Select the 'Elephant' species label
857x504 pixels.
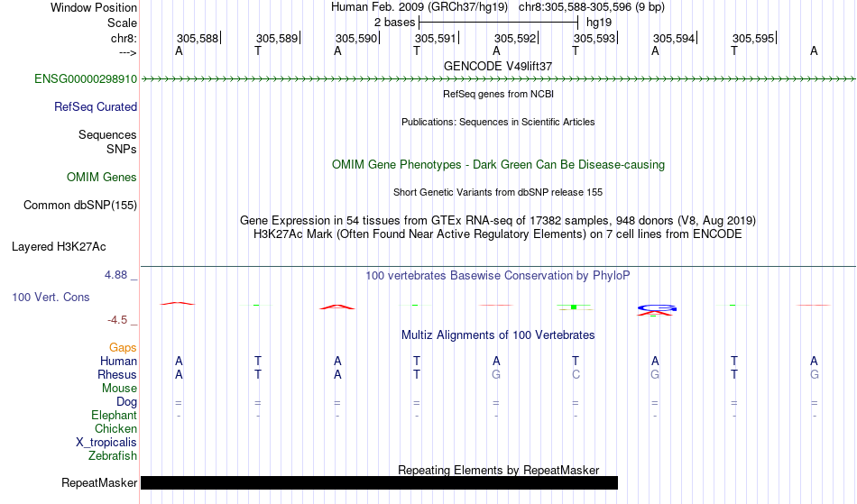115,416
